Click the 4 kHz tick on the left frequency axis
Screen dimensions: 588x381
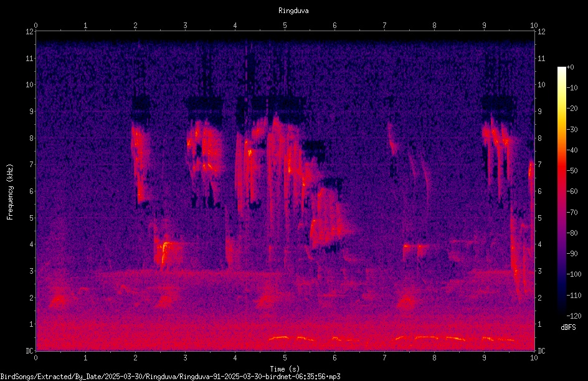pos(31,244)
